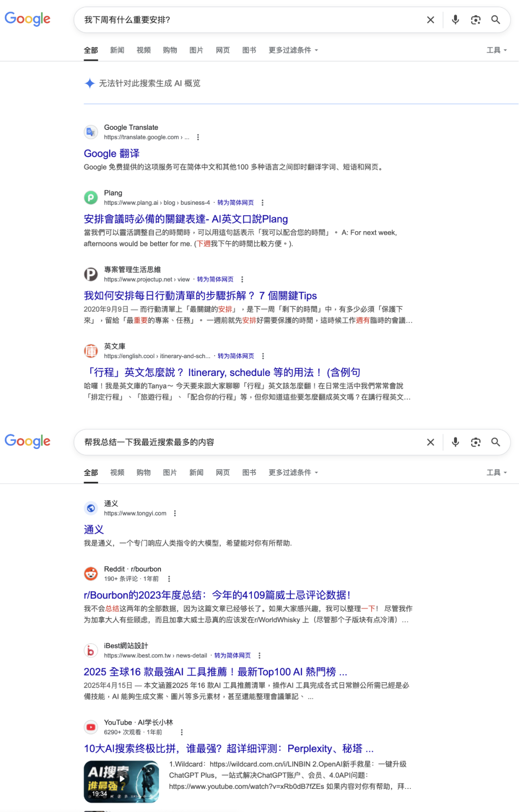Open the 工具 dropdown in bottom results

[x=496, y=473]
